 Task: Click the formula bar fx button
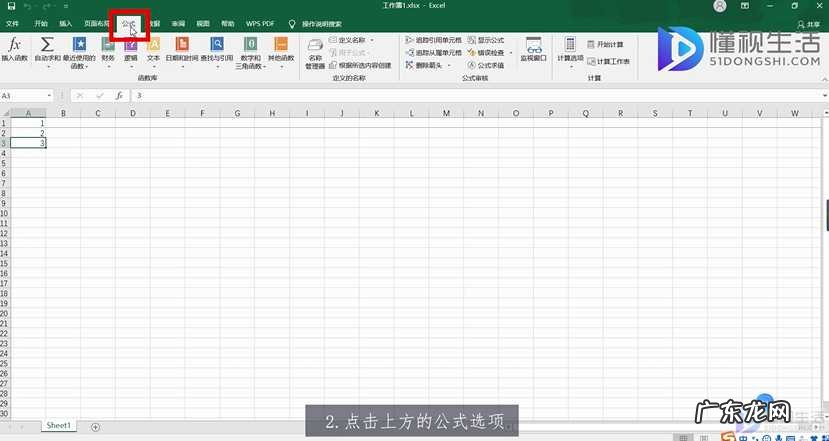click(x=120, y=96)
